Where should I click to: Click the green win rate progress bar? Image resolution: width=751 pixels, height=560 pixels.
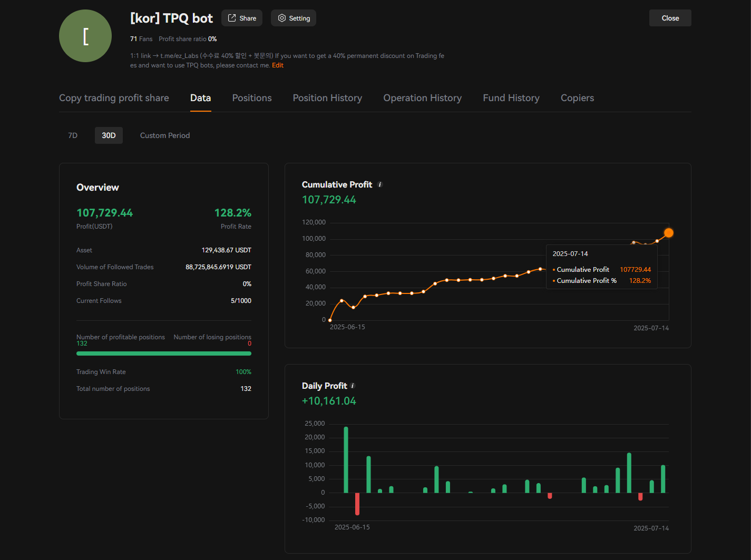[x=163, y=353]
